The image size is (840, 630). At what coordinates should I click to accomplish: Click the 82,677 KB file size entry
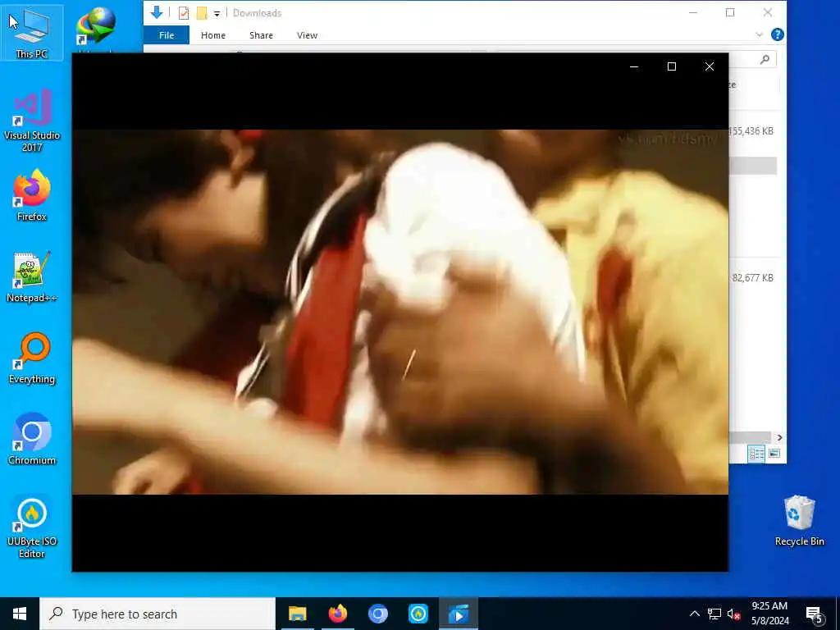752,277
